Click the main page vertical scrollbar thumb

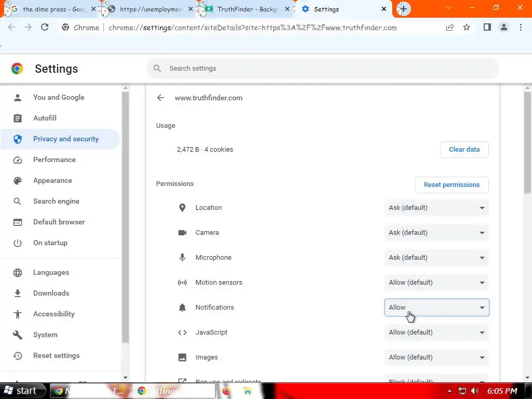tap(527, 142)
